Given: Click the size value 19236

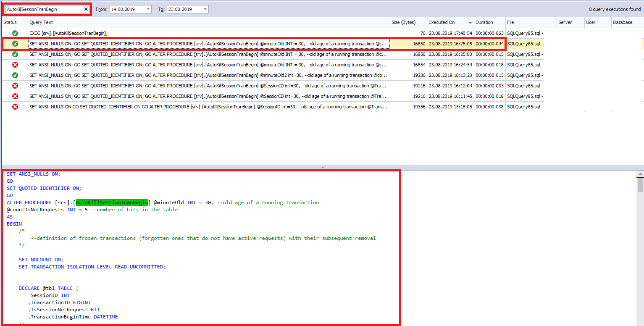Looking at the screenshot, I should pos(419,75).
